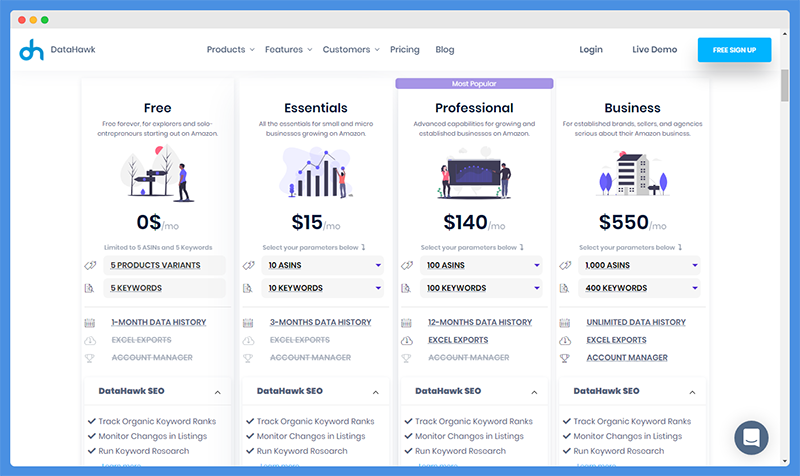This screenshot has width=800, height=476.
Task: Open the Products menu
Action: point(230,49)
